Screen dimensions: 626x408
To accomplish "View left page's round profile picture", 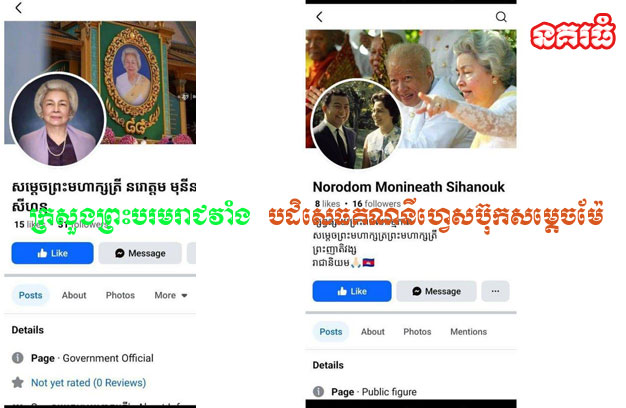I will (57, 119).
